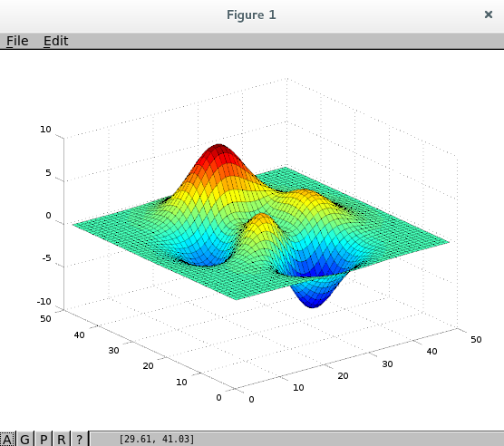Toggle the A autoscale button
Screen dimensions: 504x446
point(7,439)
